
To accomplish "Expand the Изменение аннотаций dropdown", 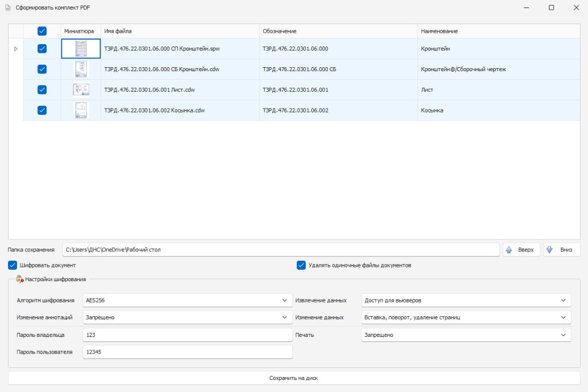I will [x=187, y=317].
